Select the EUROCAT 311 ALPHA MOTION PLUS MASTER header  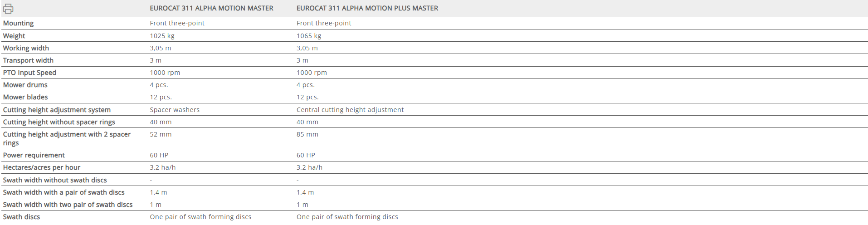coord(367,8)
